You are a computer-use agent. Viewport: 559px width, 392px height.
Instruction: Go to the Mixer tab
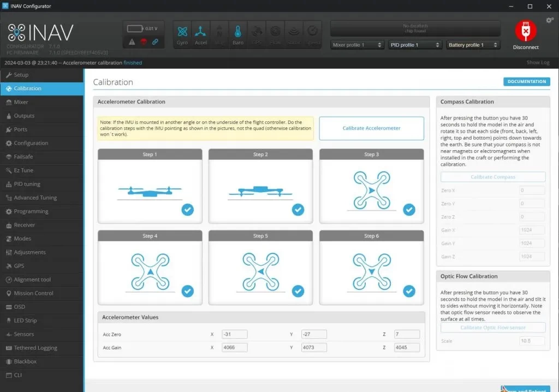[x=41, y=102]
